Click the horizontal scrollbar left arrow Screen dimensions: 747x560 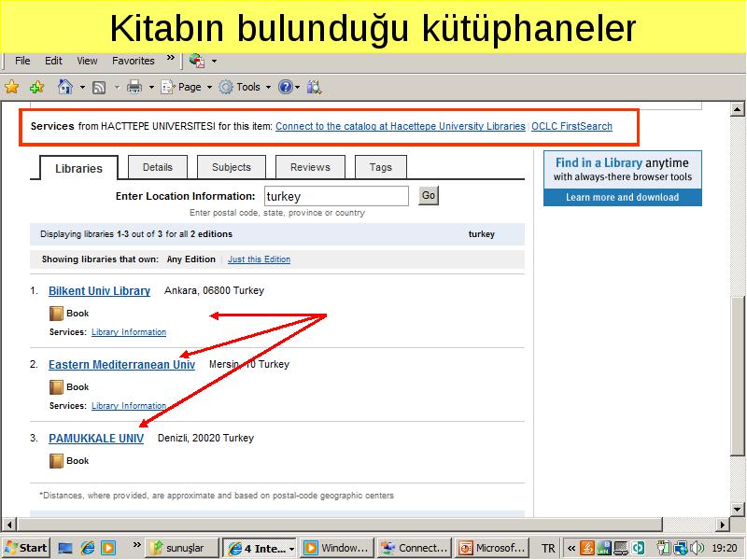(9, 525)
